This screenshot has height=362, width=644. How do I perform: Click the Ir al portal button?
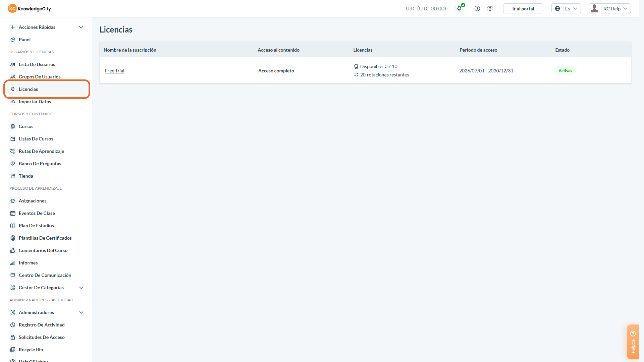click(x=523, y=8)
